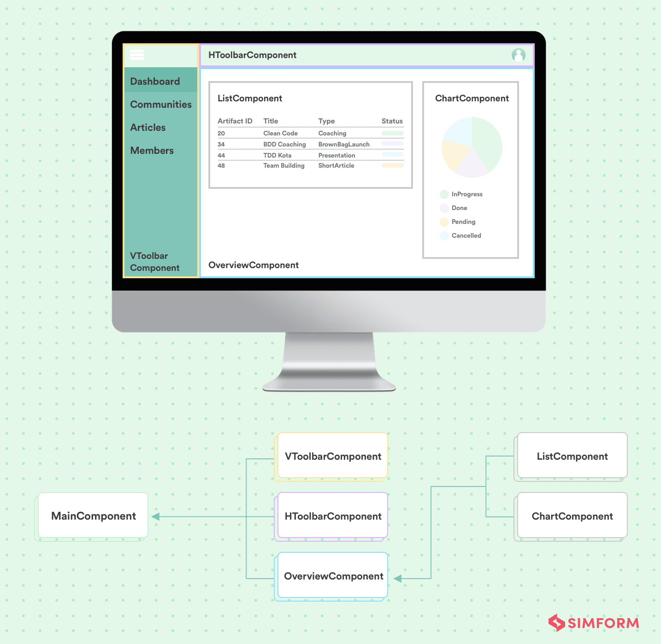Click the Cancelled legend swatch
Viewport: 661px width, 644px height.
coord(444,236)
